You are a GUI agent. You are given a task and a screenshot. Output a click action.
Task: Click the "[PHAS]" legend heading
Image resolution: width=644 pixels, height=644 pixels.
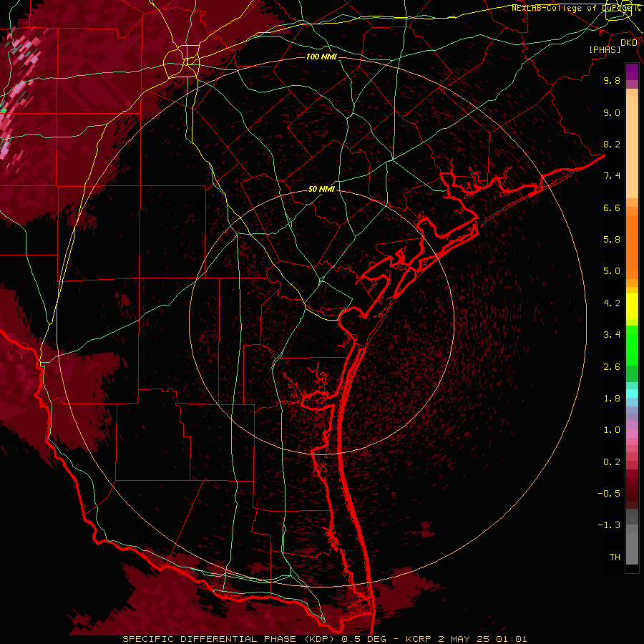tap(605, 49)
